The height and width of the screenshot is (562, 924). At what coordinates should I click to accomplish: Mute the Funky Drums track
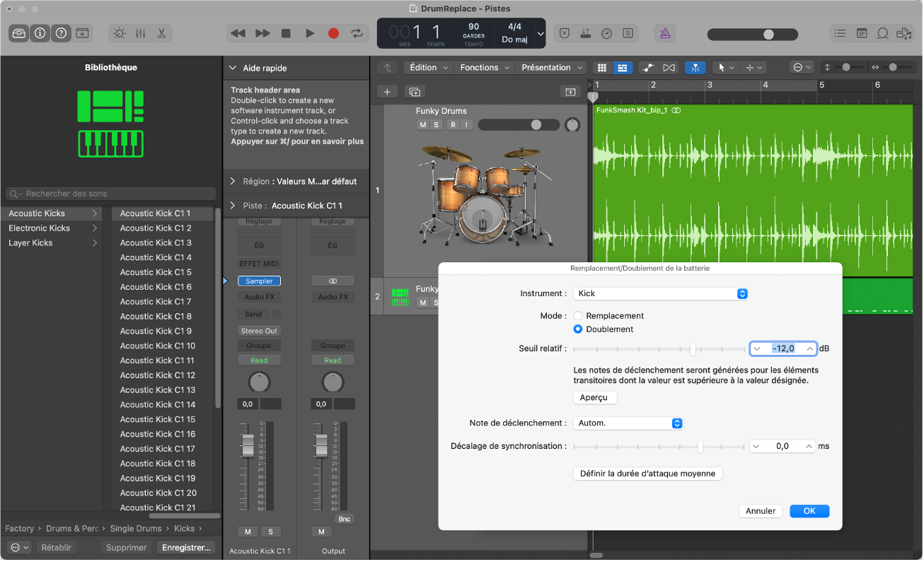tap(423, 125)
